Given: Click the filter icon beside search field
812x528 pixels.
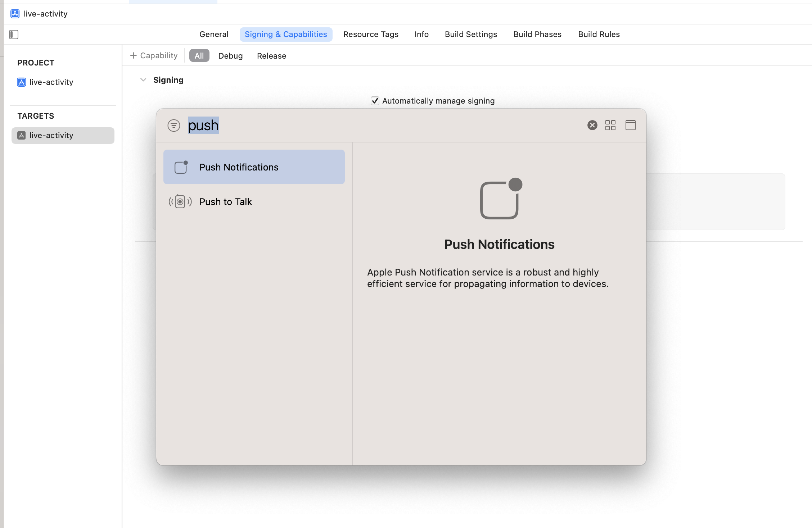Looking at the screenshot, I should pos(174,126).
